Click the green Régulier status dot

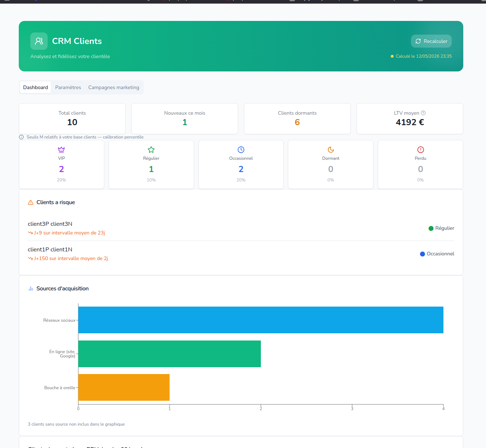431,228
